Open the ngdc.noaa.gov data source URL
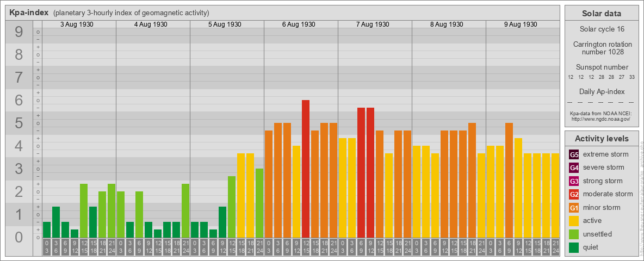644x261 pixels. 600,119
